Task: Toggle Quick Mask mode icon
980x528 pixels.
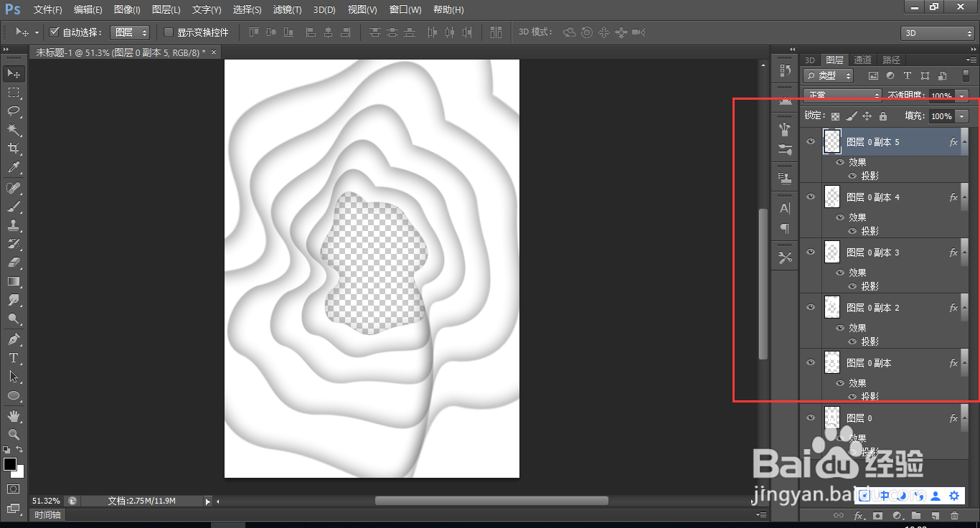Action: 14,489
